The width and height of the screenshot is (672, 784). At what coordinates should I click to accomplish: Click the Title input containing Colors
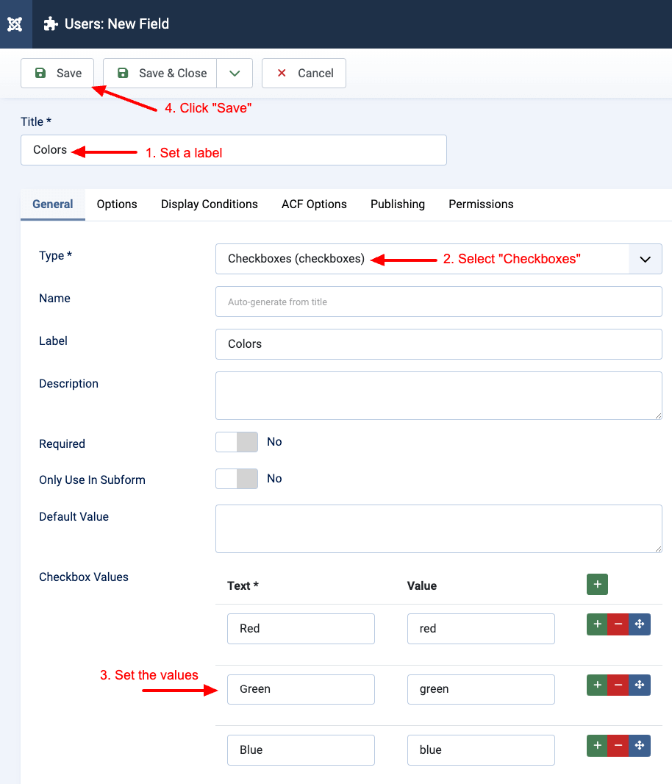(x=234, y=150)
